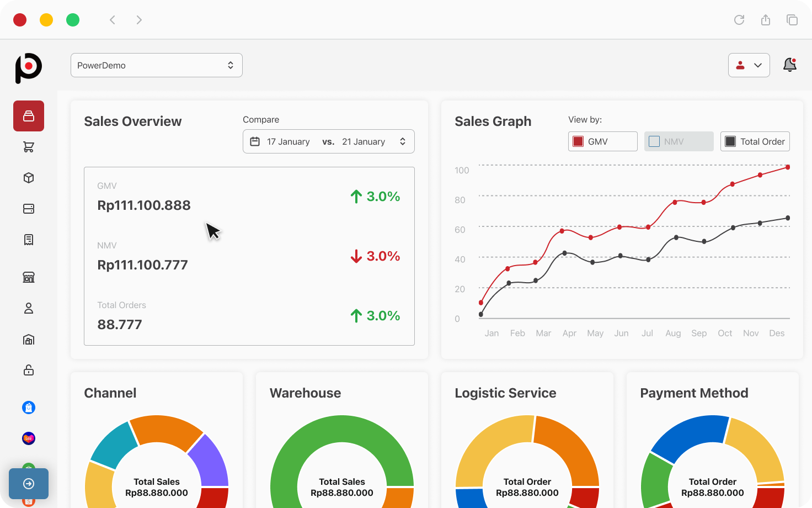Toggle the Total Order view checkbox
Screen dimensions: 812x508
[730, 141]
